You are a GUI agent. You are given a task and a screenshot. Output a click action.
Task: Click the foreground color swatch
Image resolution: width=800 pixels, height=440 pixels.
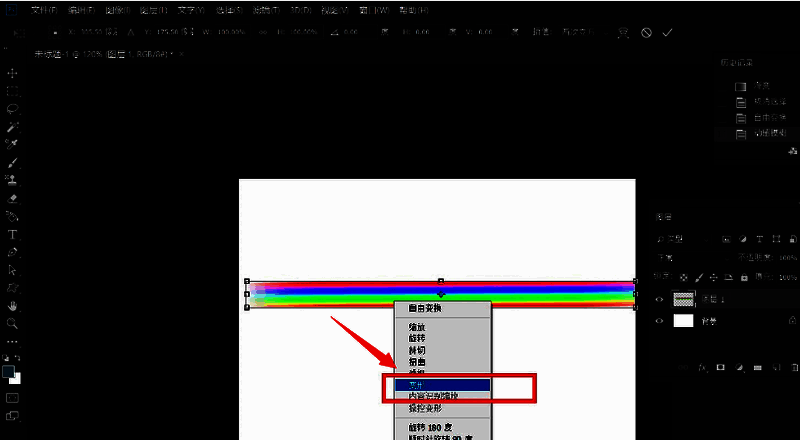pyautogui.click(x=9, y=371)
